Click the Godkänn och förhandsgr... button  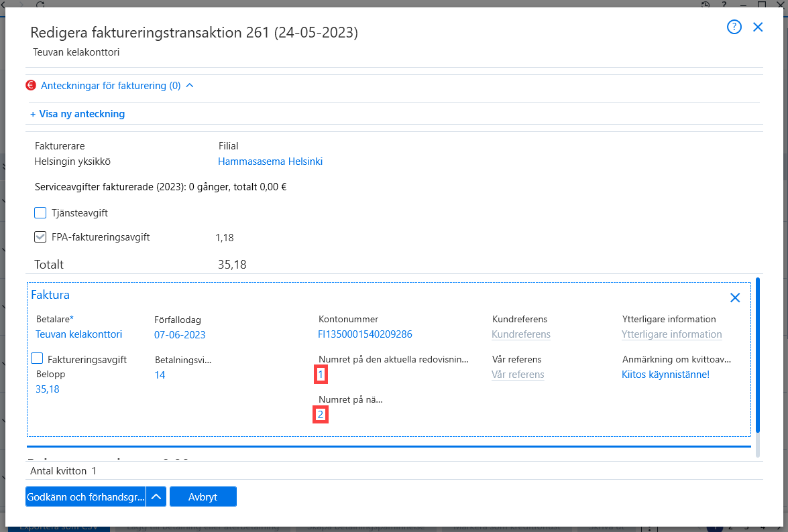[85, 497]
